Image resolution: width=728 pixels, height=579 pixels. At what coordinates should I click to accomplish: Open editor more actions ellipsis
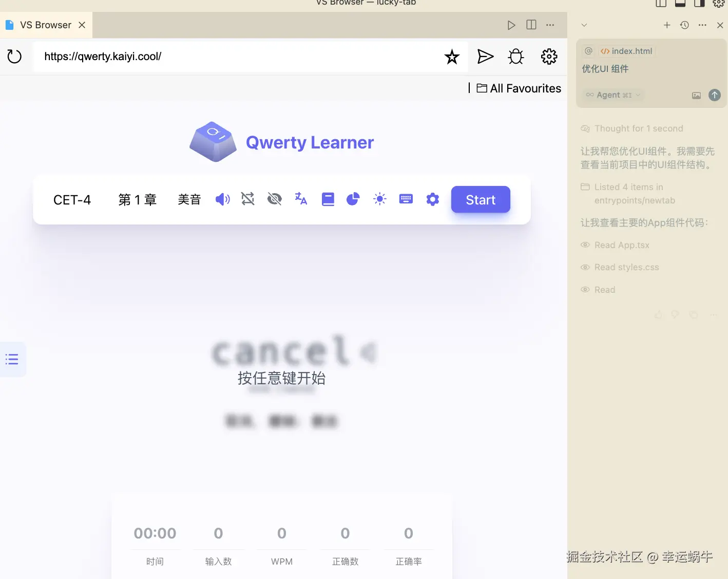(550, 25)
